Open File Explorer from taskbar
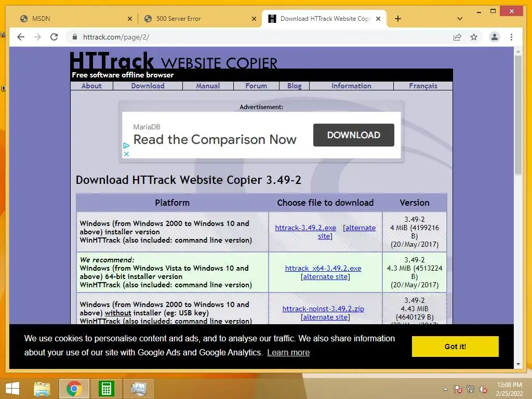The height and width of the screenshot is (399, 532). pos(42,389)
